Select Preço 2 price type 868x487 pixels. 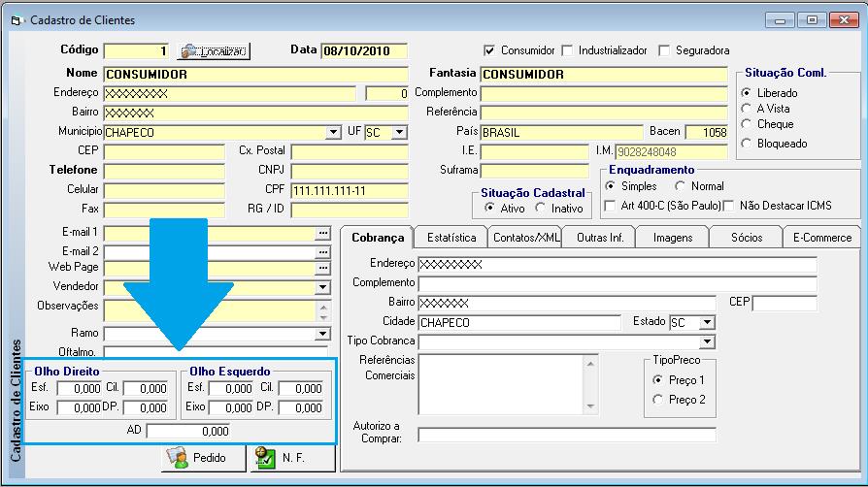[x=657, y=400]
